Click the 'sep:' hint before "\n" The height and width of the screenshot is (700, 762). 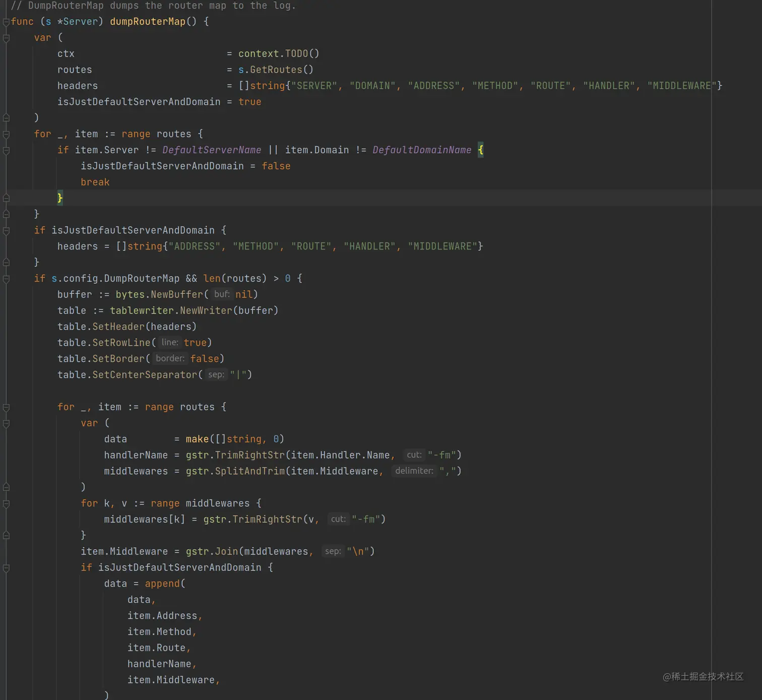coord(333,552)
